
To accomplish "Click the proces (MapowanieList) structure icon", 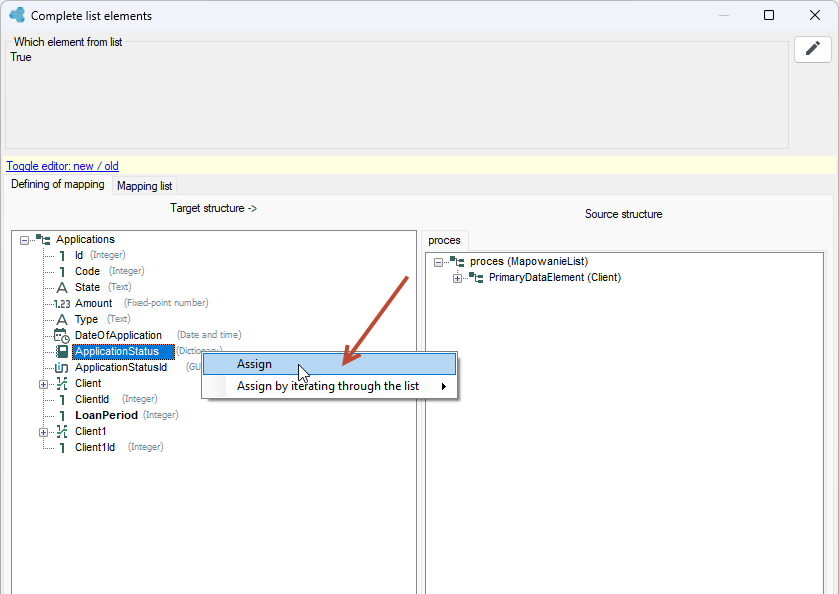I will [457, 261].
